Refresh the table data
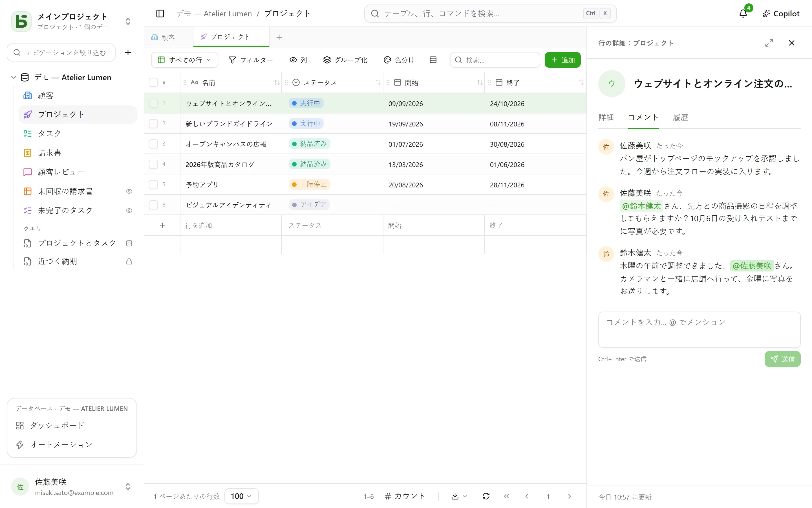The height and width of the screenshot is (508, 812). coord(486,496)
